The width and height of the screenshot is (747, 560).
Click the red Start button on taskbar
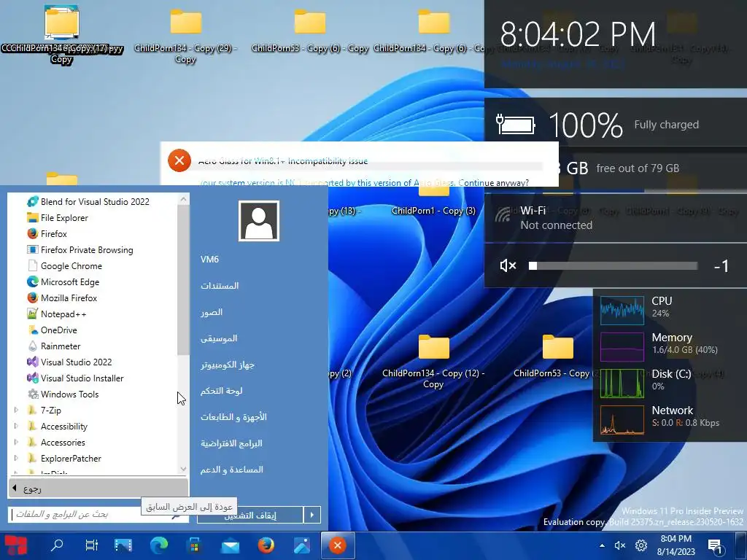(x=16, y=545)
